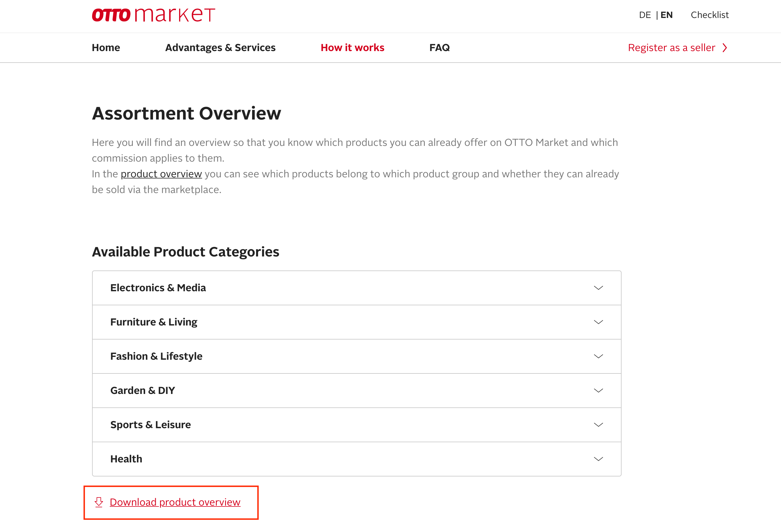
Task: Go to Advantages & Services
Action: [x=220, y=48]
